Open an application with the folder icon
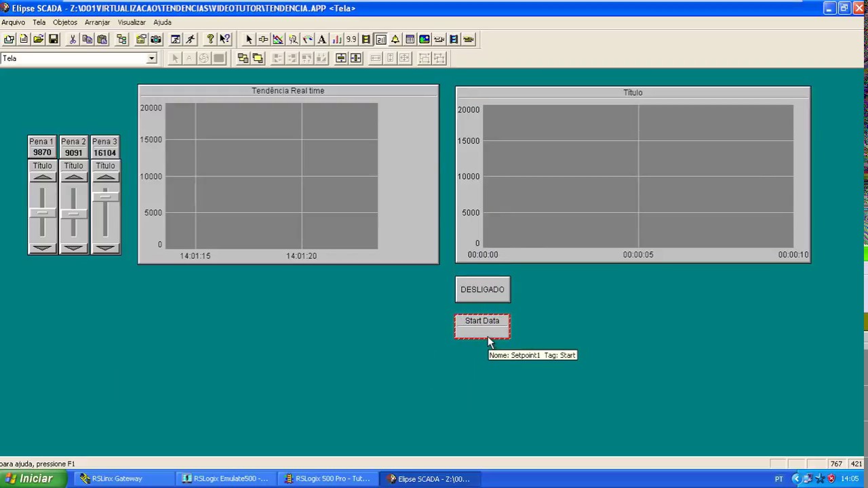The height and width of the screenshot is (488, 868). 39,39
